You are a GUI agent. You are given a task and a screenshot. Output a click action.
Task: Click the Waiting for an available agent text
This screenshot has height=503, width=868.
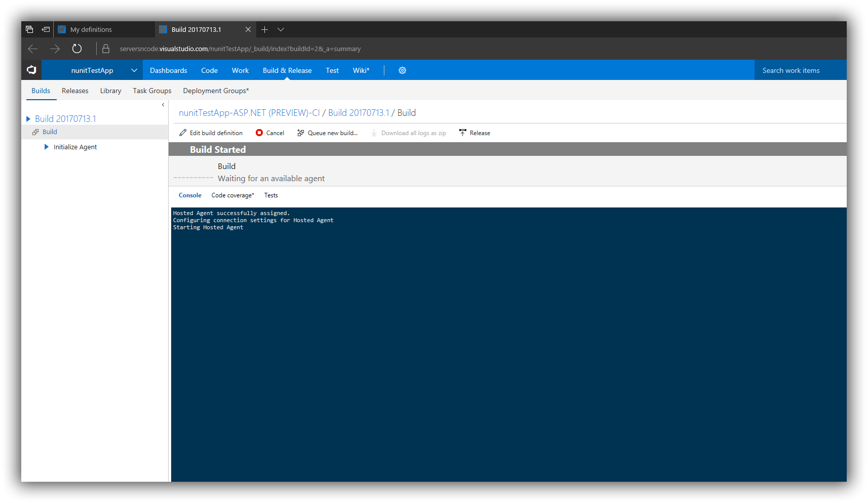[271, 179]
